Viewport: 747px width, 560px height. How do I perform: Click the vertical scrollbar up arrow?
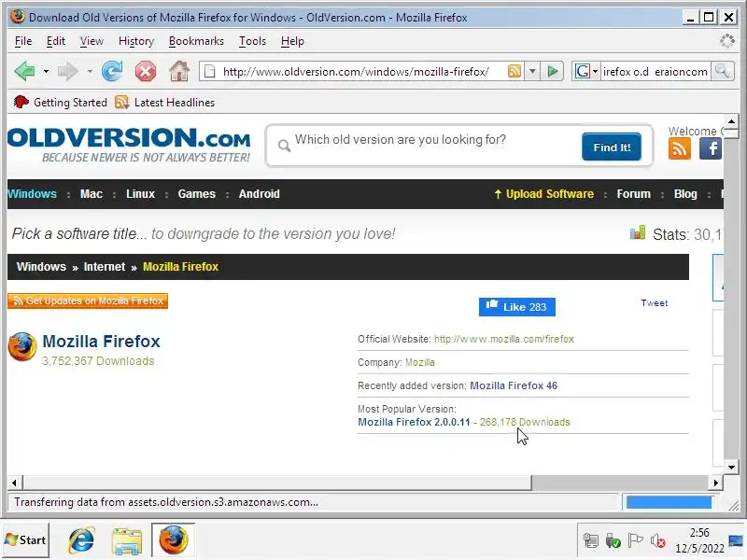[731, 121]
